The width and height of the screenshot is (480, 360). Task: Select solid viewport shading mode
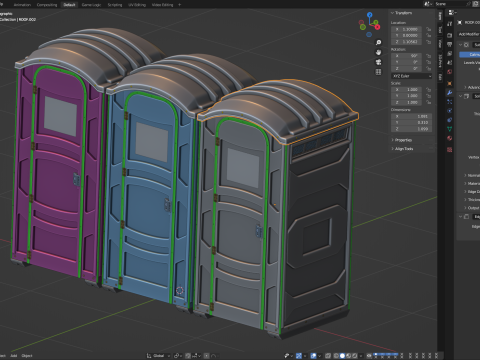coord(342,356)
